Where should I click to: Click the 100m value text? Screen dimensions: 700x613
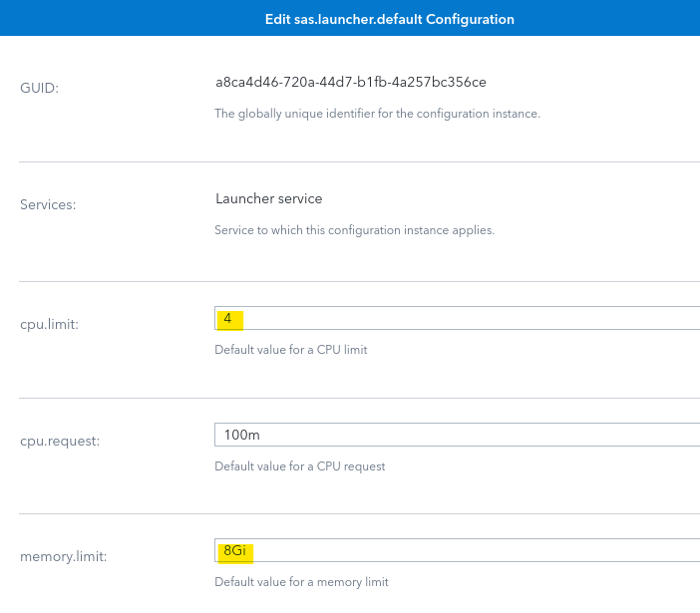tap(241, 435)
